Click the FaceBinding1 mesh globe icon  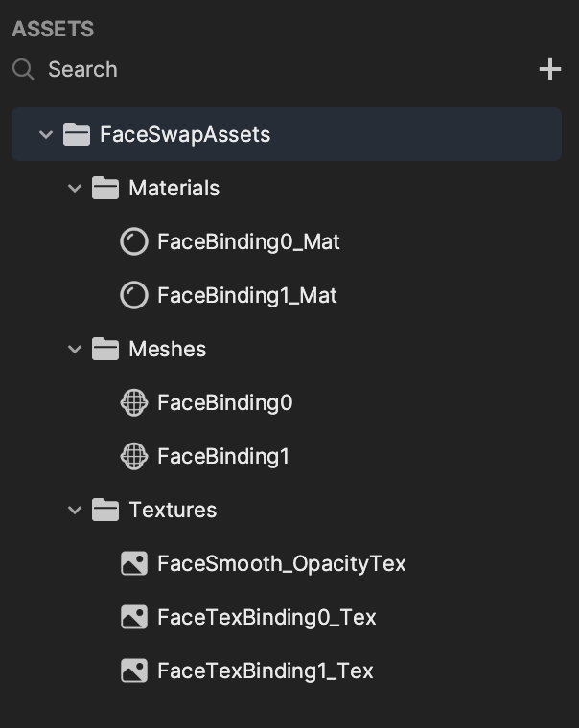134,456
